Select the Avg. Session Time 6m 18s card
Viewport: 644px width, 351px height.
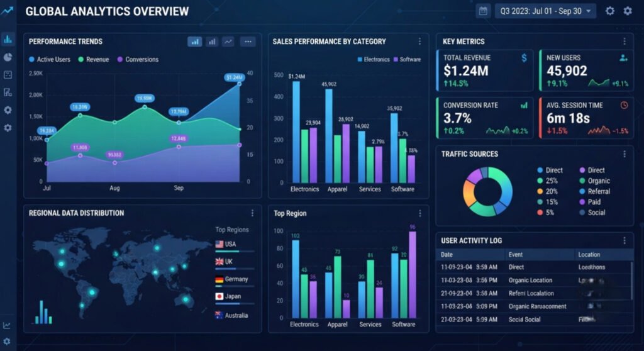(586, 118)
